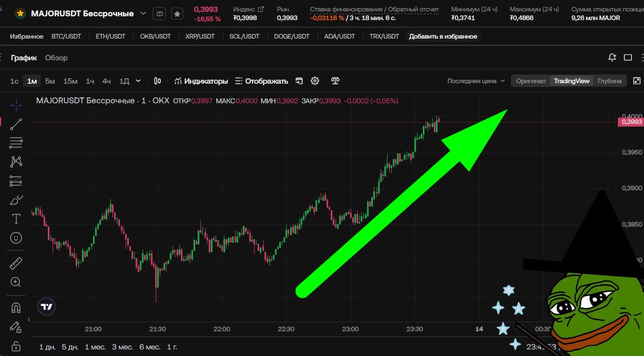Expand the MAJORUSDT pair selector chevron
Viewport: 644px width, 356px height.
tap(143, 14)
